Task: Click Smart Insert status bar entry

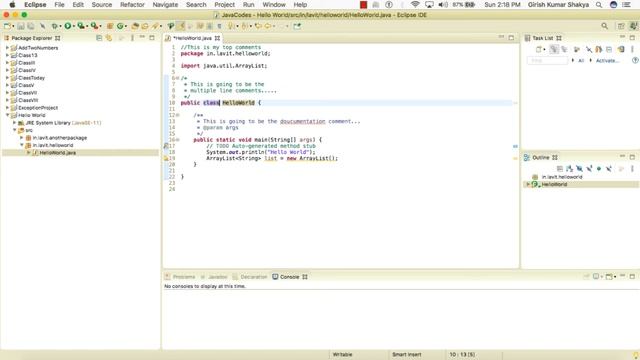Action: pyautogui.click(x=407, y=355)
